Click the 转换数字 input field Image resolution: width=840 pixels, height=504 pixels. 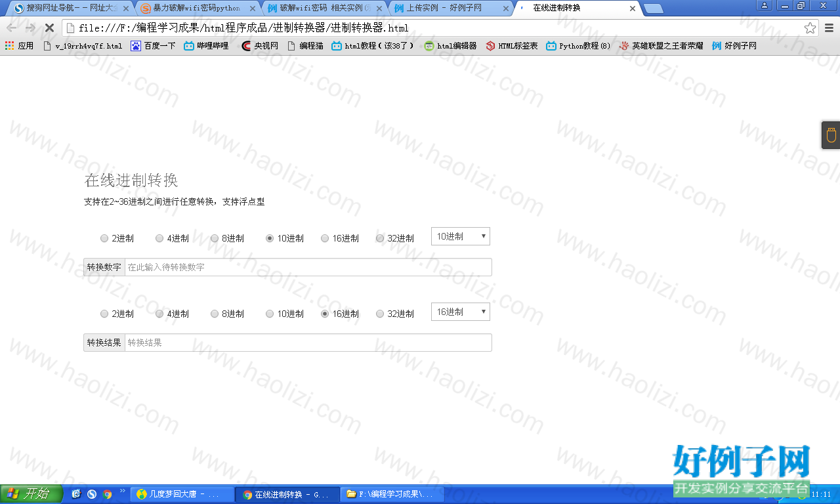pyautogui.click(x=308, y=267)
